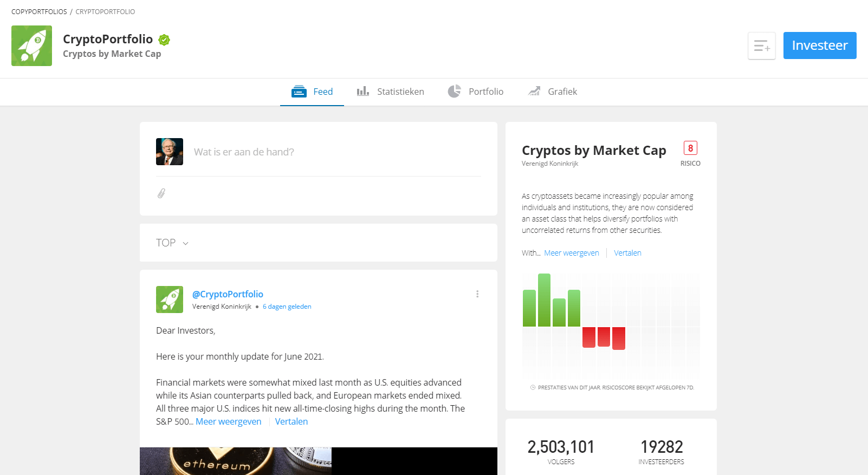This screenshot has height=475, width=868.
Task: Go to COPYPORTFOLIOS breadcrumb link
Action: pos(39,11)
